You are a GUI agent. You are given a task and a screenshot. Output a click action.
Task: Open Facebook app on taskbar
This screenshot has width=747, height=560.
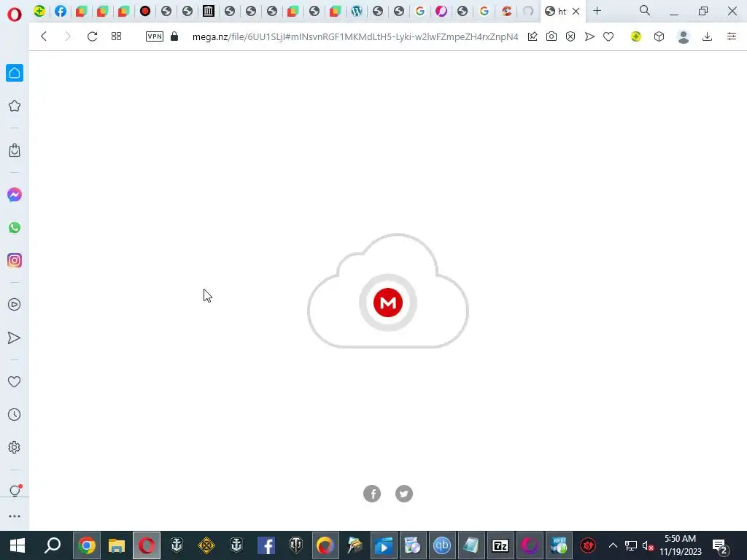266,545
